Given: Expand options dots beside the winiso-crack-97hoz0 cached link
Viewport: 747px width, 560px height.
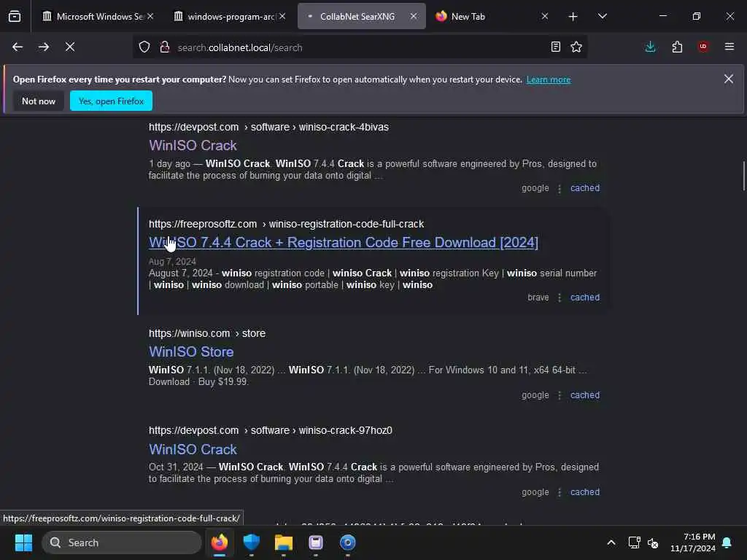Looking at the screenshot, I should (x=560, y=492).
